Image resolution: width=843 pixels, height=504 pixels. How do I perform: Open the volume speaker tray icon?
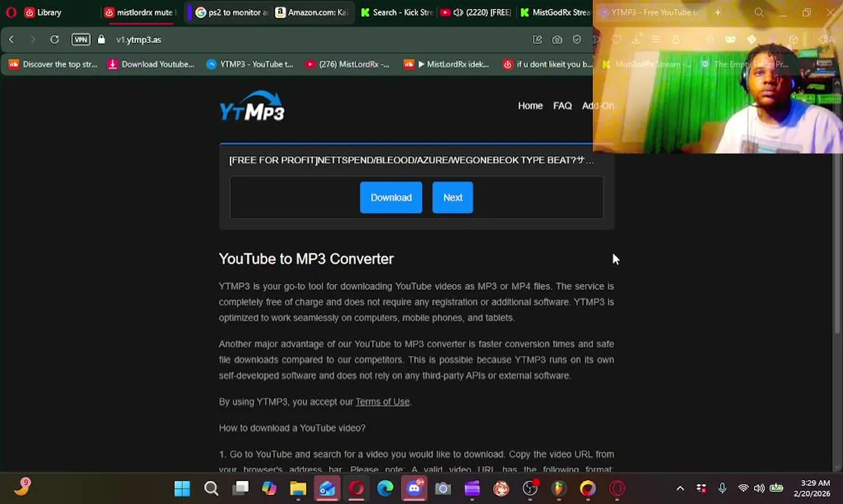[759, 489]
